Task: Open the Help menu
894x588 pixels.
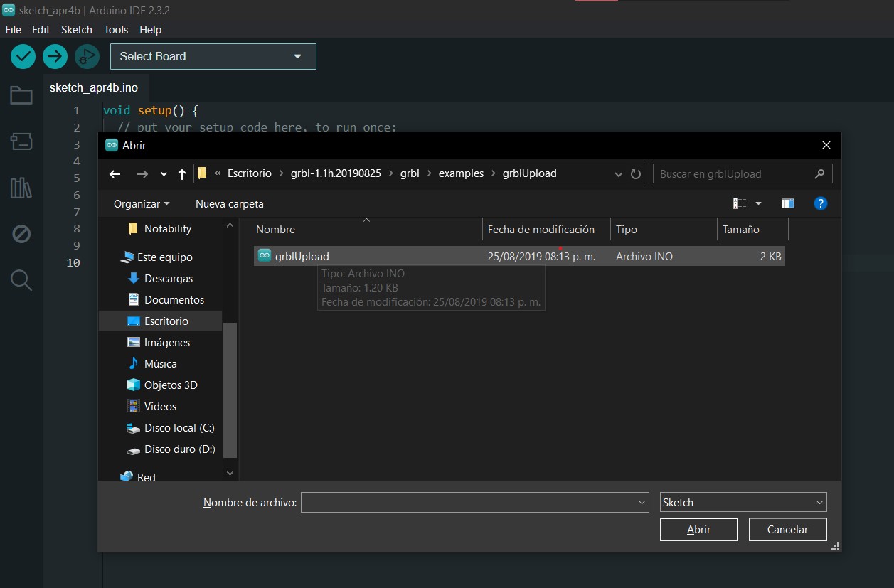Action: (x=151, y=30)
